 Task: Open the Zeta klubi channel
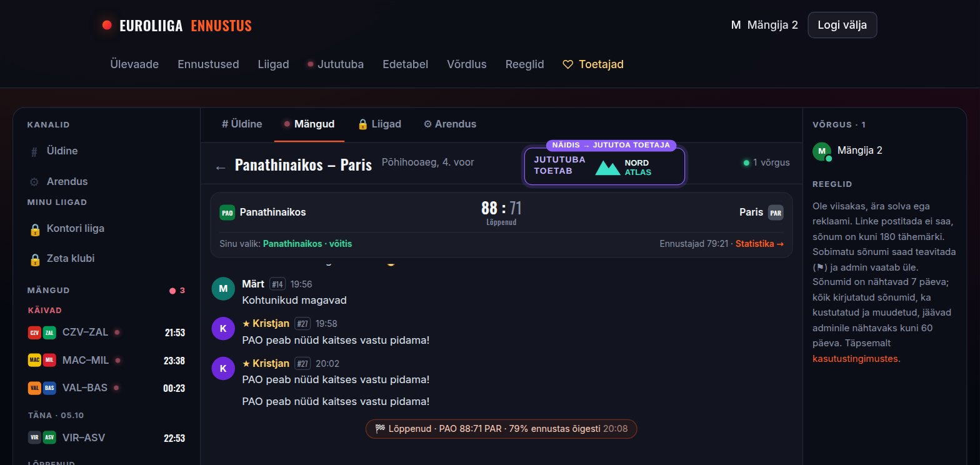[x=106, y=259]
